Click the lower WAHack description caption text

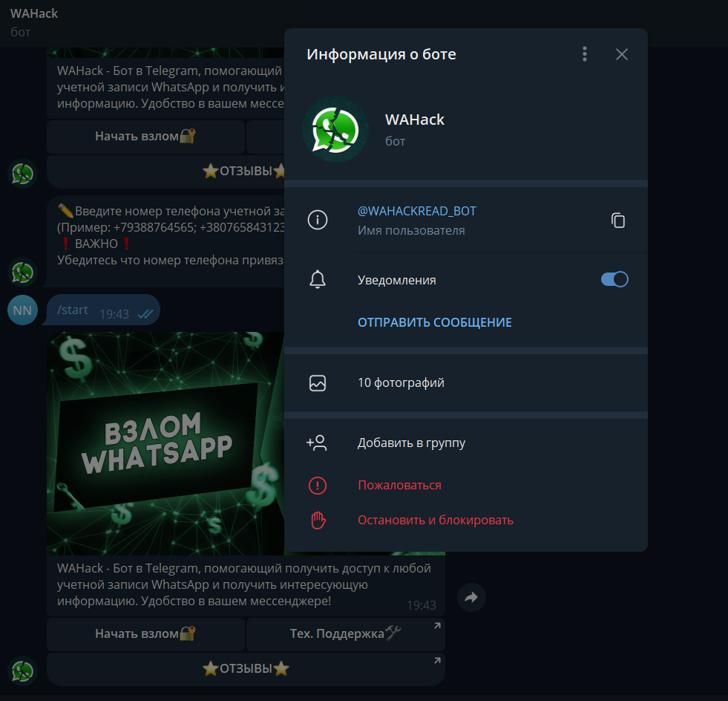(243, 584)
